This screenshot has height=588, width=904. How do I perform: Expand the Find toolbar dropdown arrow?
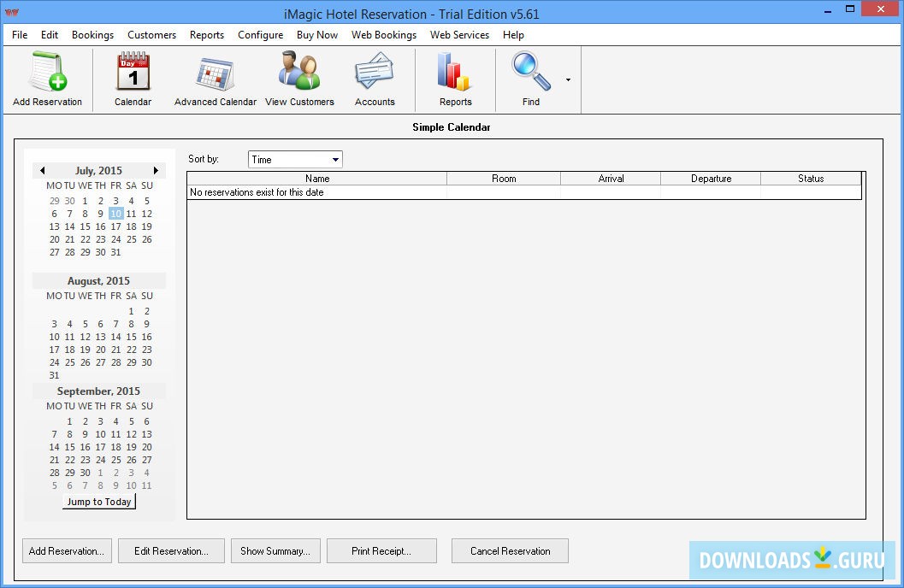pos(569,80)
